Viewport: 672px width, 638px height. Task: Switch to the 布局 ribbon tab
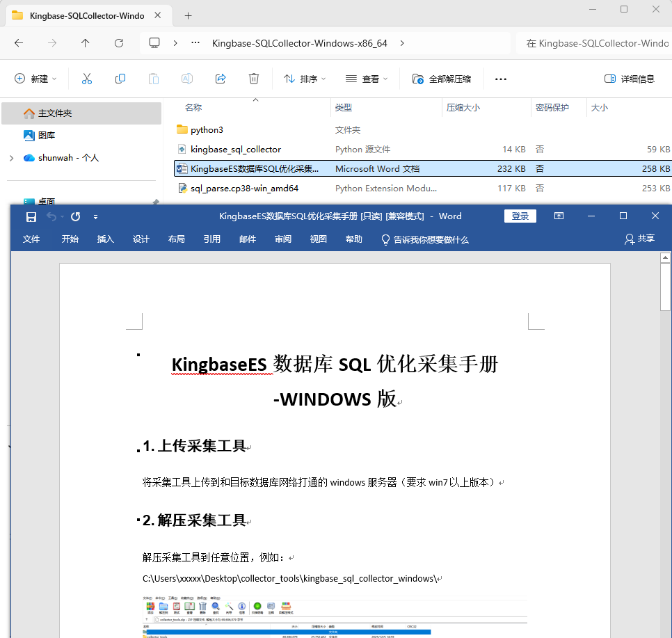[x=177, y=239]
